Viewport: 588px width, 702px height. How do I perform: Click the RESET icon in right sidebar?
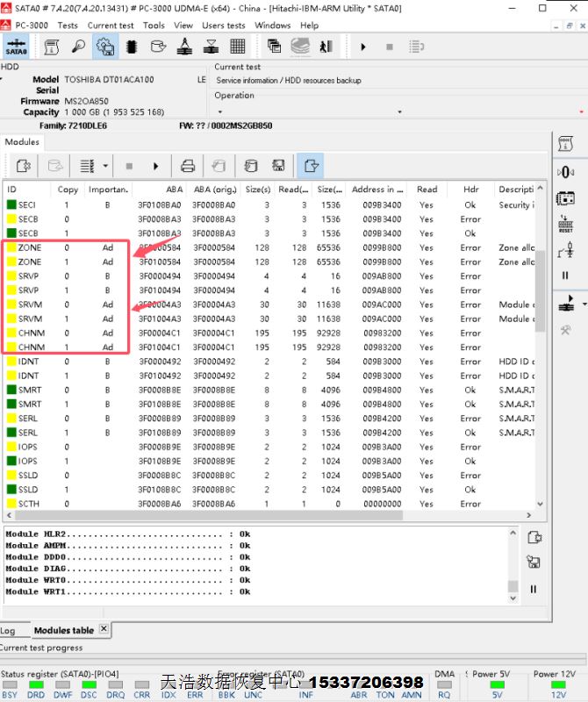click(x=565, y=226)
